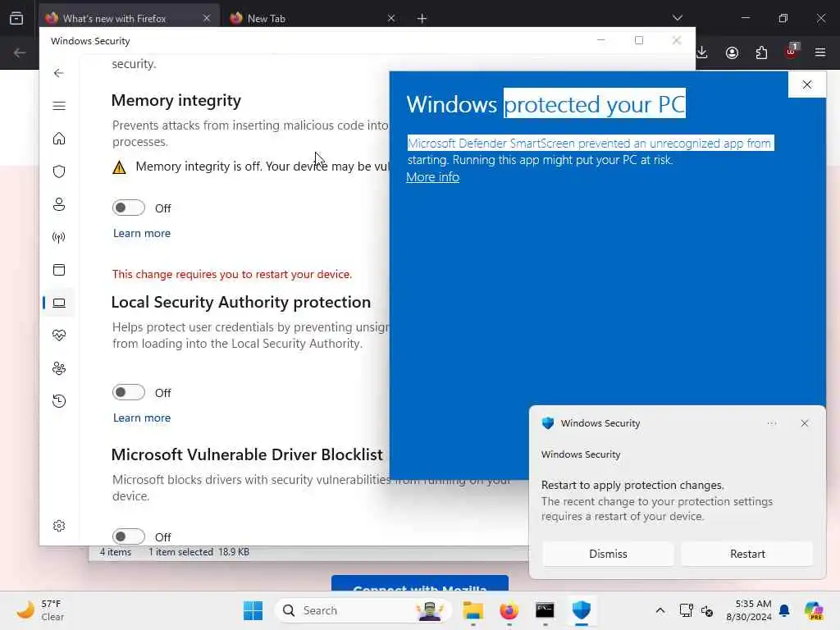Open the Windows Start menu
This screenshot has width=840, height=630.
[253, 610]
